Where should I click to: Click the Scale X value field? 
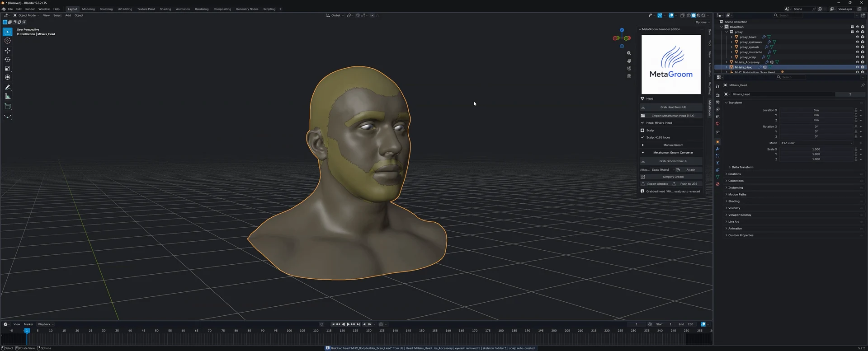click(816, 150)
